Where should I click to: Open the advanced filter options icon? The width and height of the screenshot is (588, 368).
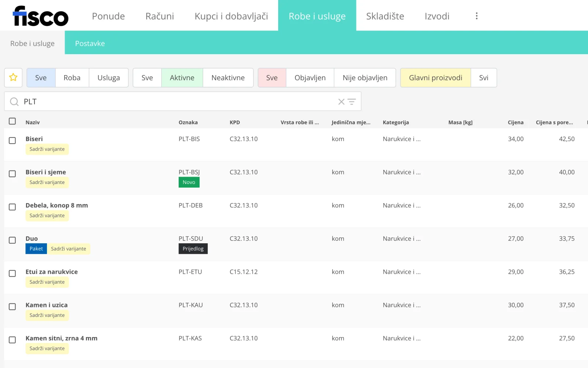[352, 102]
